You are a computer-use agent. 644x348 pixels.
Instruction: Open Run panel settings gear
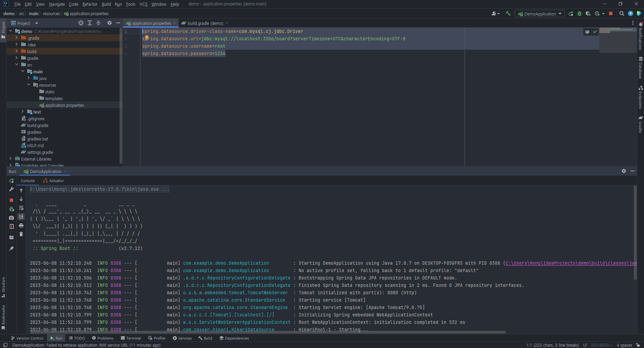(x=624, y=171)
